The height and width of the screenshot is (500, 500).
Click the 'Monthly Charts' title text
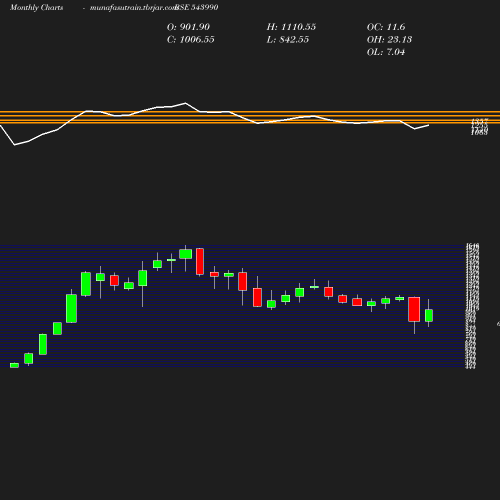click(x=36, y=7)
